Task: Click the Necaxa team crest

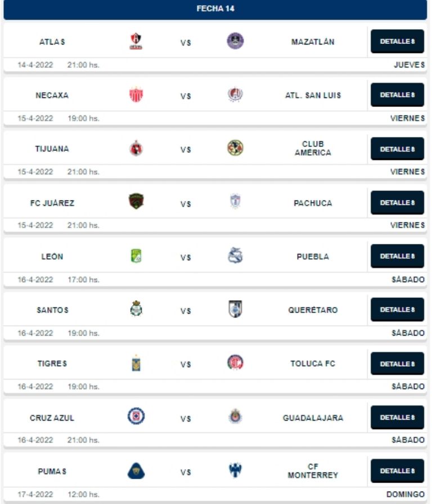Action: tap(136, 95)
